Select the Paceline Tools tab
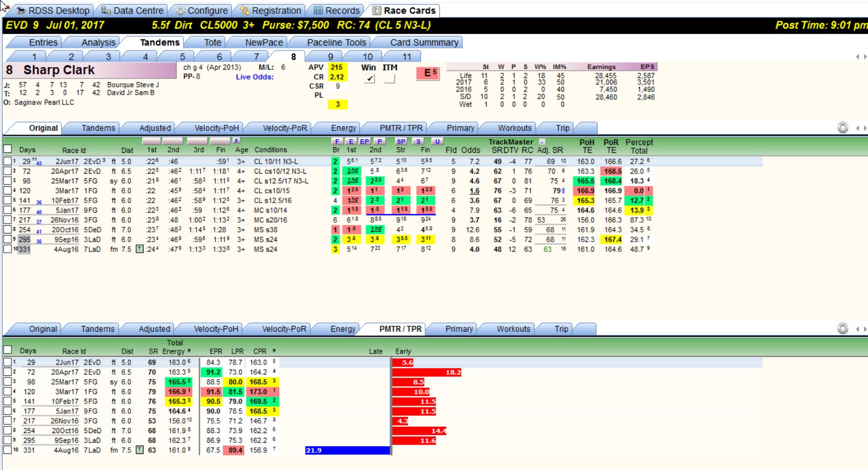 click(x=336, y=43)
